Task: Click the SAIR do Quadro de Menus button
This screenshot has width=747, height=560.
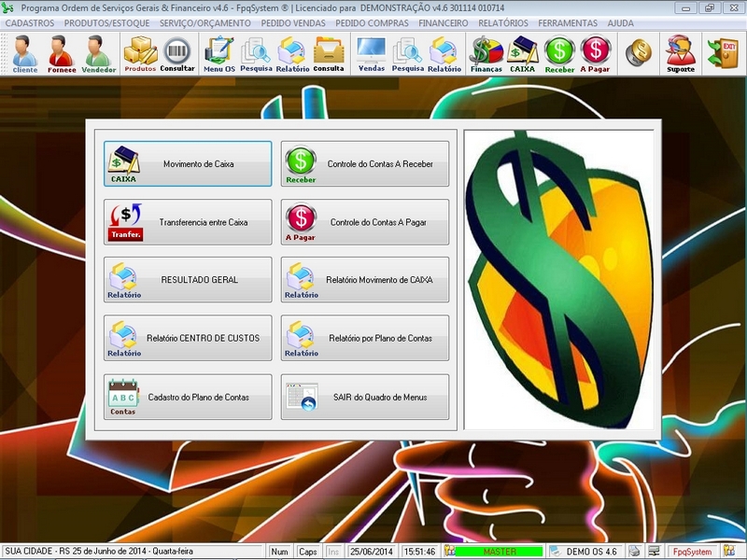Action: tap(364, 396)
